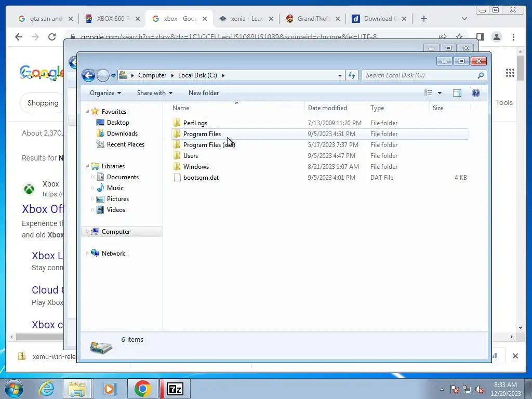This screenshot has width=532, height=399.
Task: Open the Videos library
Action: tap(116, 210)
